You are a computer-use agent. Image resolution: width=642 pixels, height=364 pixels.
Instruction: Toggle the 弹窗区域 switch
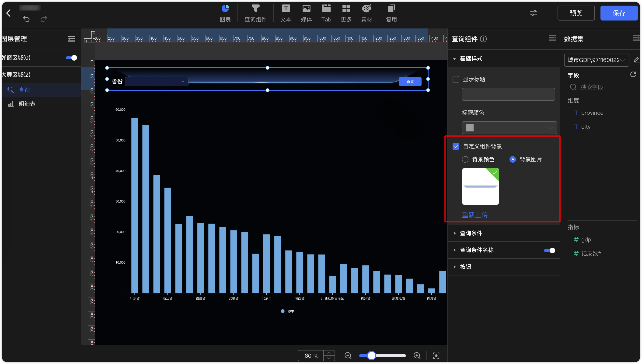(71, 58)
